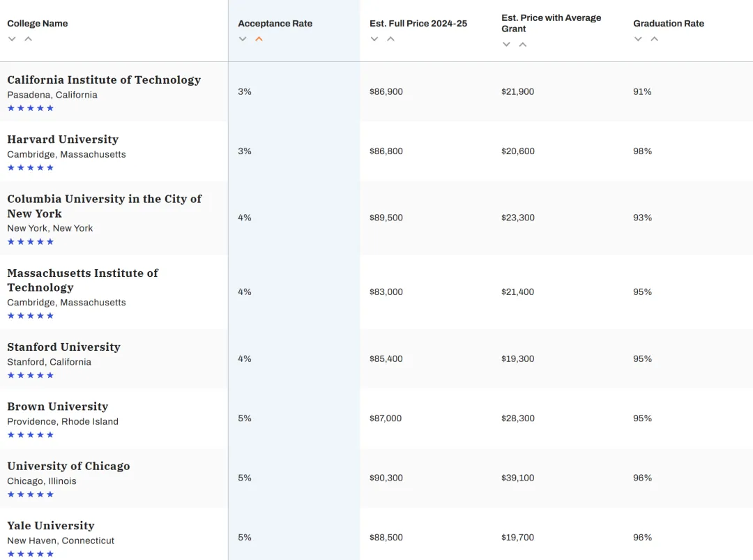Sort Est. Price with Average Grant descending

[x=506, y=44]
